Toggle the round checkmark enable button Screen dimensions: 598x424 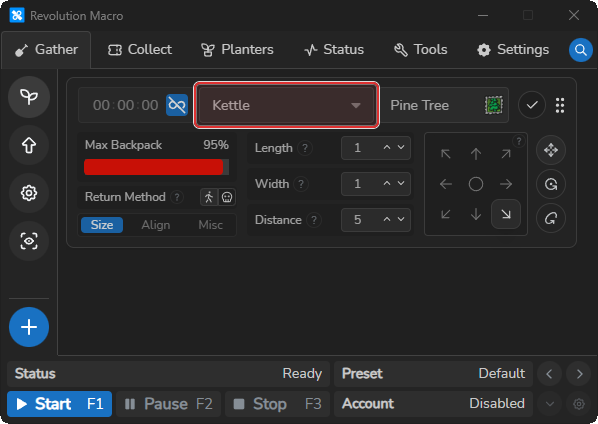(x=532, y=105)
